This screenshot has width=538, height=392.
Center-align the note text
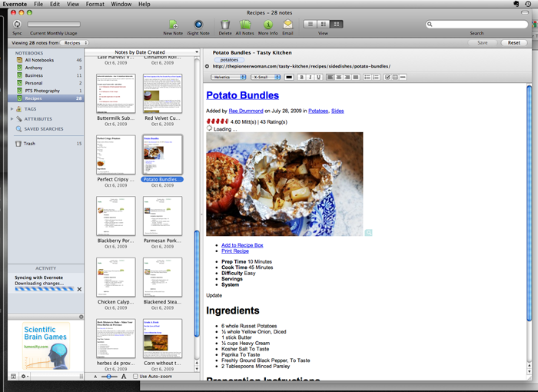pyautogui.click(x=339, y=77)
